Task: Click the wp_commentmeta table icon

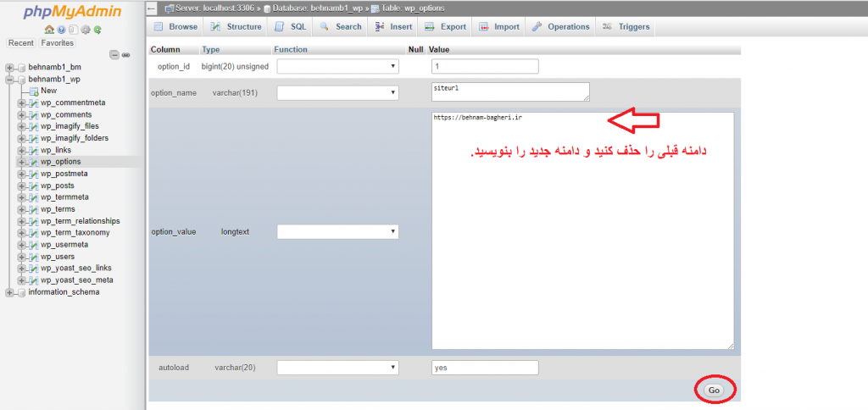Action: (34, 102)
